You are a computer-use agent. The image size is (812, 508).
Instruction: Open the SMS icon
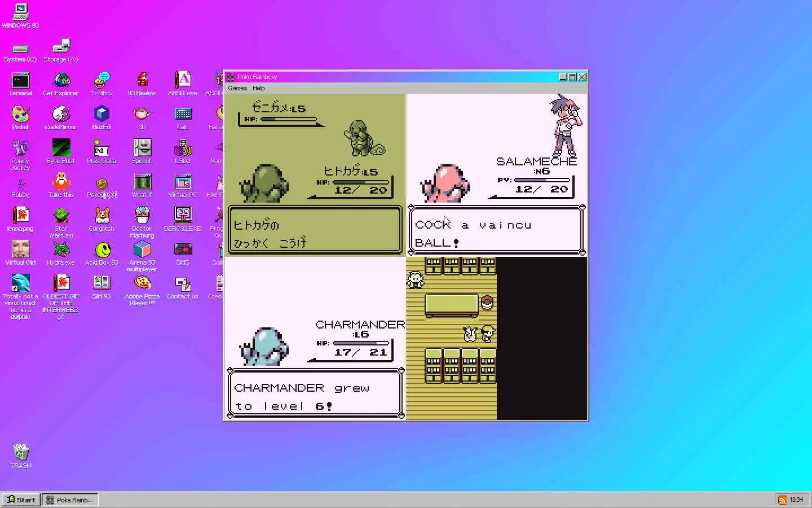pyautogui.click(x=183, y=253)
